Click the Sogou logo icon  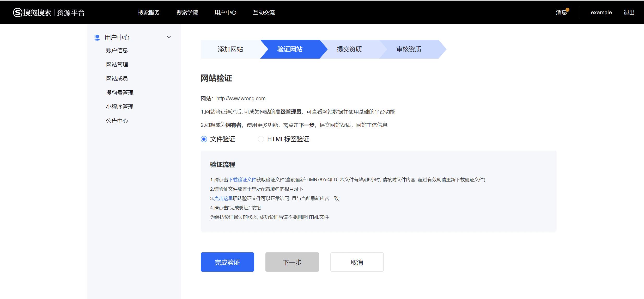pyautogui.click(x=17, y=13)
